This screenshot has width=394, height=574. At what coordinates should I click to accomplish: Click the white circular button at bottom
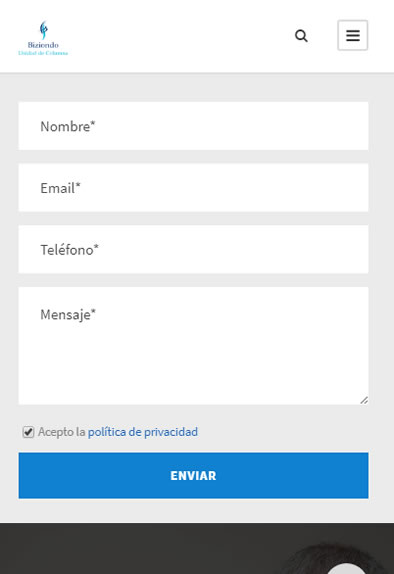pos(347,569)
